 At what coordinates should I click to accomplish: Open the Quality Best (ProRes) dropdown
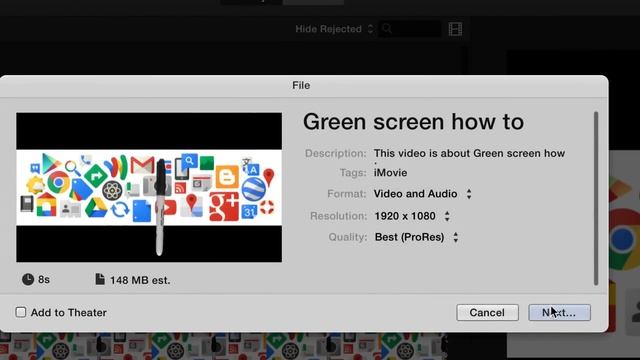[x=417, y=237]
